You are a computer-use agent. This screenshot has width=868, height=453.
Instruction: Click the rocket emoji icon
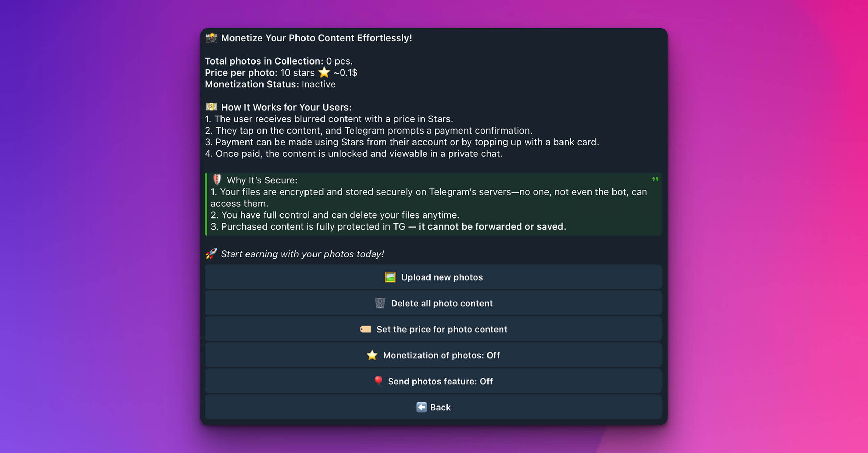(211, 254)
